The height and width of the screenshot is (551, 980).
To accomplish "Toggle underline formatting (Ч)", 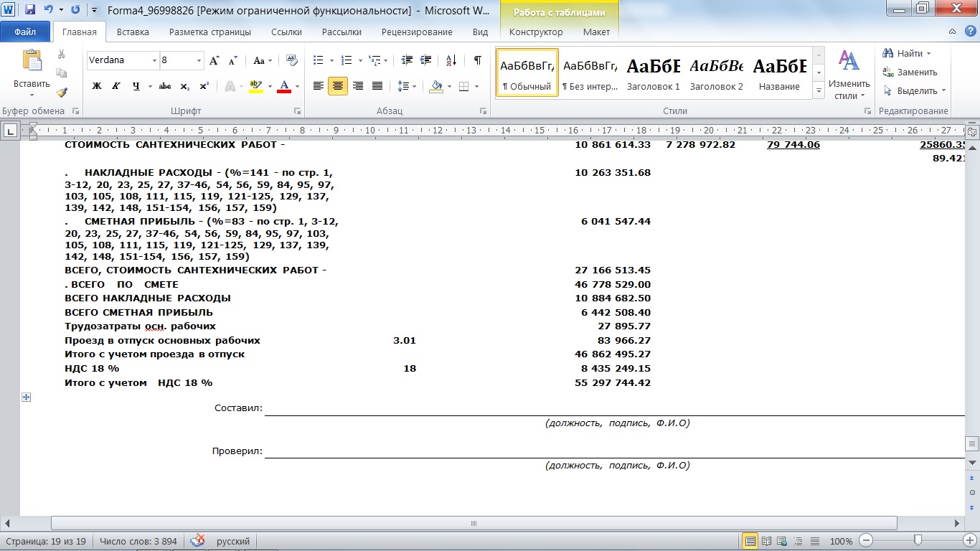I will coord(136,86).
